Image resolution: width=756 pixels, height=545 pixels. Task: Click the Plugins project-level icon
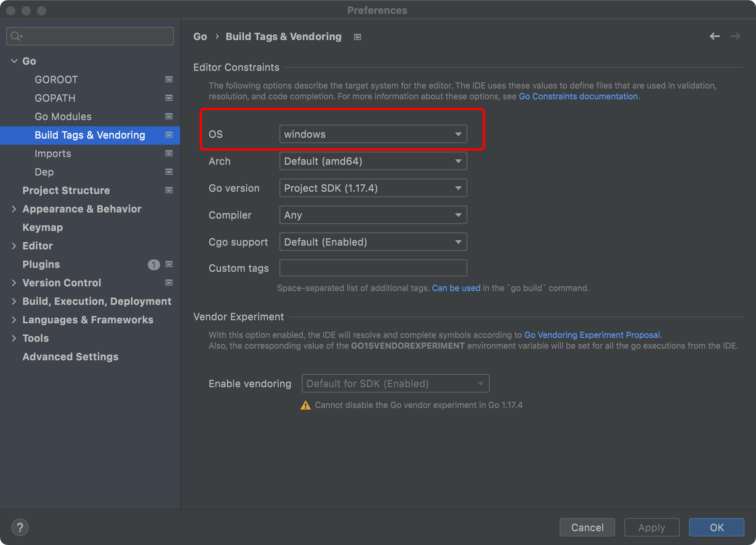(x=169, y=264)
